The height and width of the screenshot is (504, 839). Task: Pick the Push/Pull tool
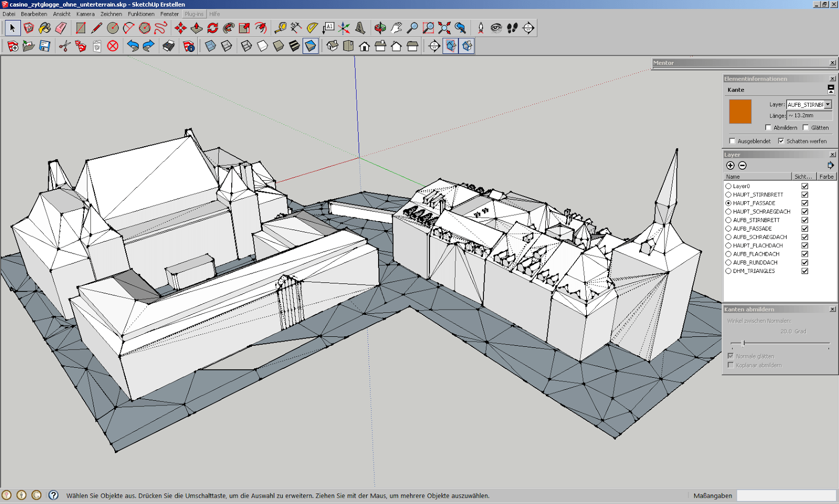click(x=197, y=28)
